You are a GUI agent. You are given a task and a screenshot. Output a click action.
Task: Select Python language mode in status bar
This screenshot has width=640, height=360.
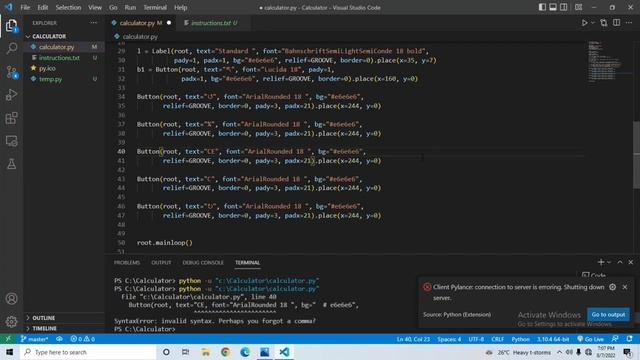coord(520,339)
